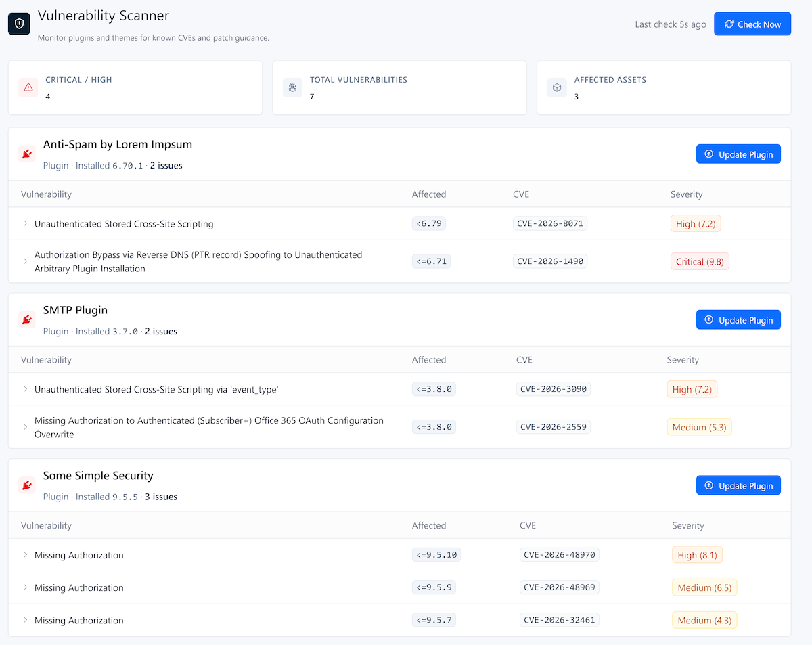
Task: Click the Medium (5.3) severity badge
Action: (700, 427)
